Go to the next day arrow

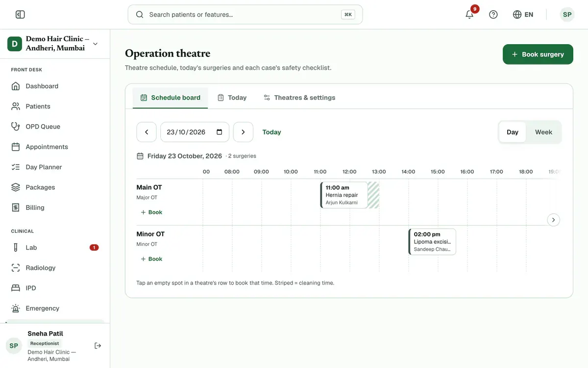243,132
